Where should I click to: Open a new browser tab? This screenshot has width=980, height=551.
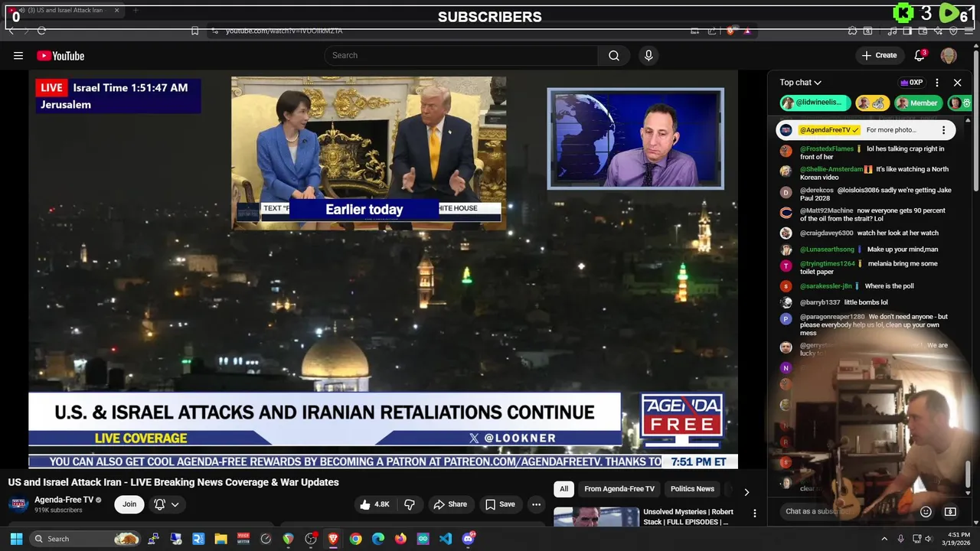point(136,11)
